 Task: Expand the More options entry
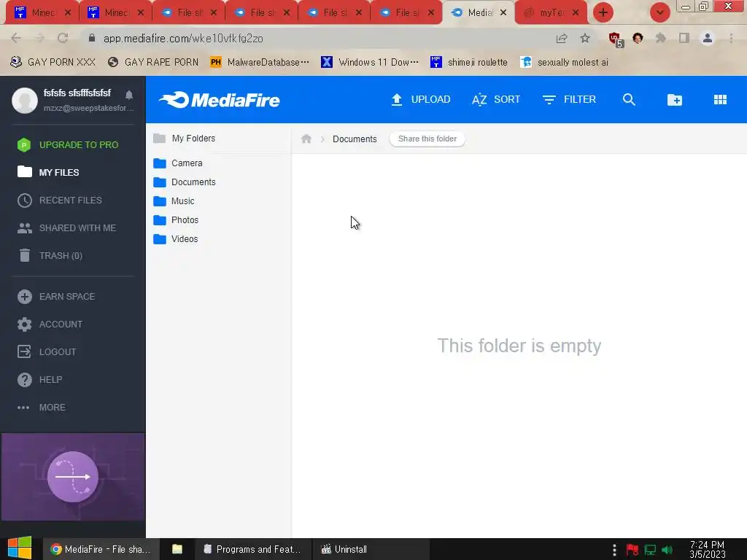[x=42, y=408]
